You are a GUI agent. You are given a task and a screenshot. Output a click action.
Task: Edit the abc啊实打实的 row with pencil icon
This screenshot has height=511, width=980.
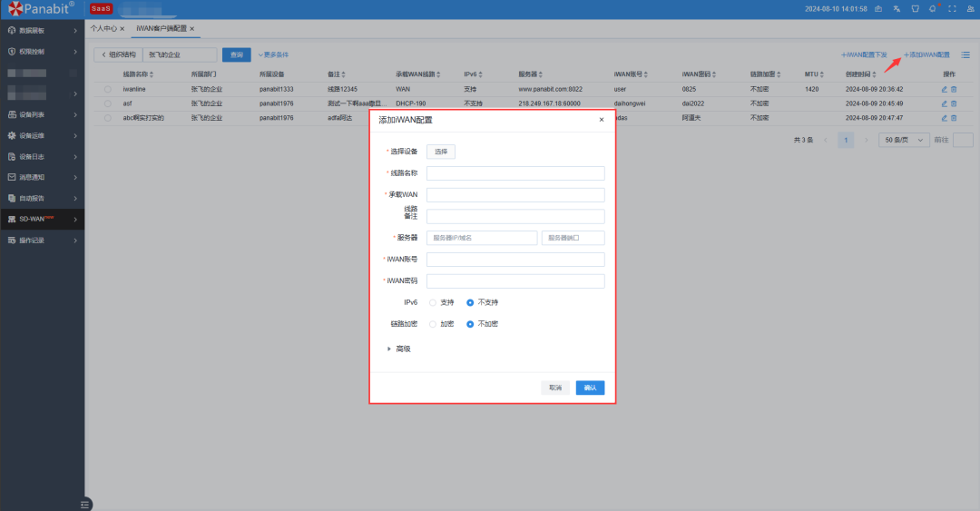[945, 118]
